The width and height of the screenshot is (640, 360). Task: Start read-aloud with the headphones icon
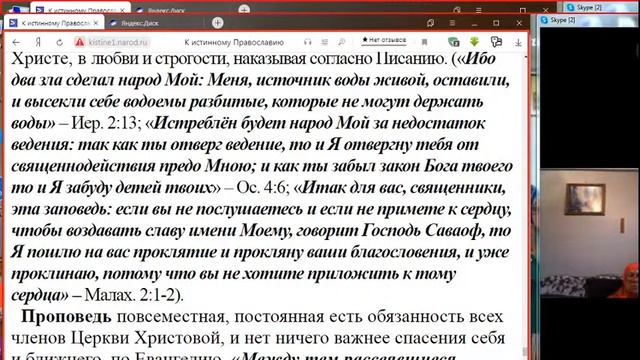tap(308, 42)
